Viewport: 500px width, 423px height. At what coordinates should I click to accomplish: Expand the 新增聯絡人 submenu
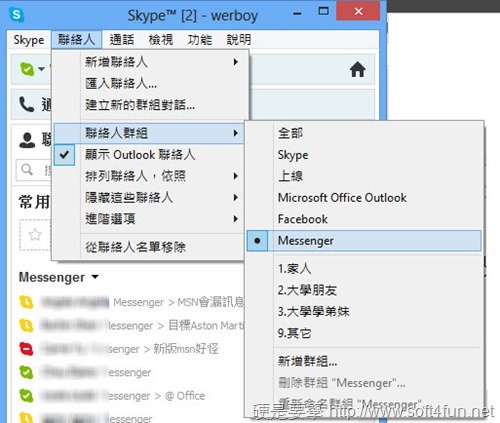tap(150, 62)
